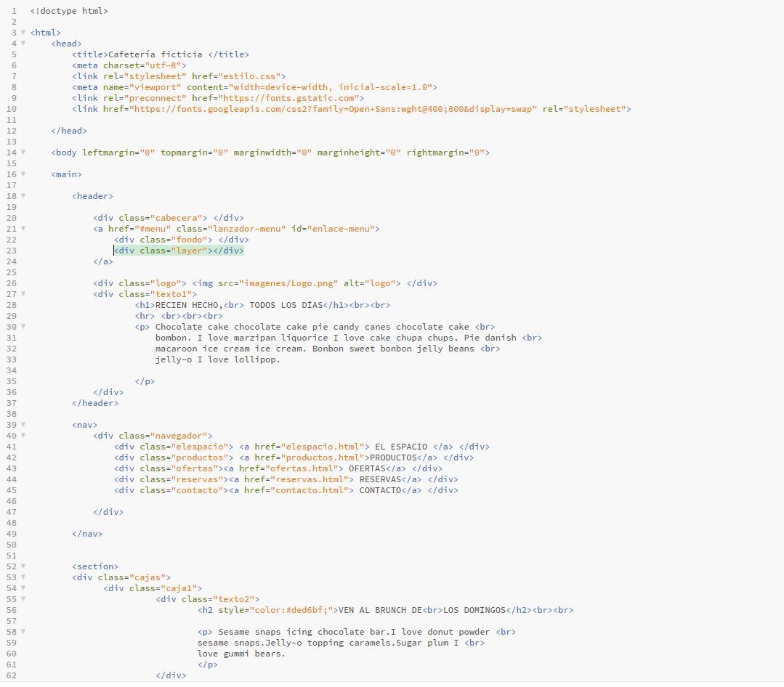Fold the Sesame snaps paragraph on line 58
Viewport: 784px width, 687px height.
(x=23, y=632)
